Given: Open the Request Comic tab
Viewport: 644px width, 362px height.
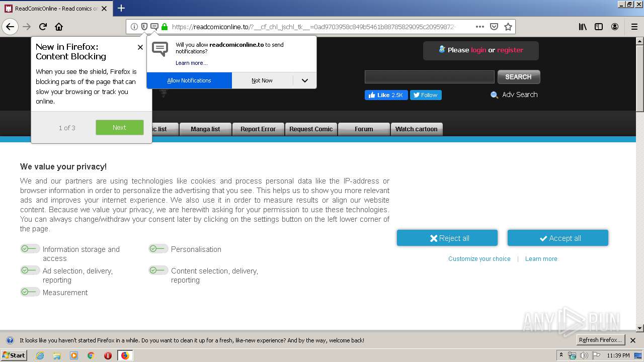Looking at the screenshot, I should 311,129.
